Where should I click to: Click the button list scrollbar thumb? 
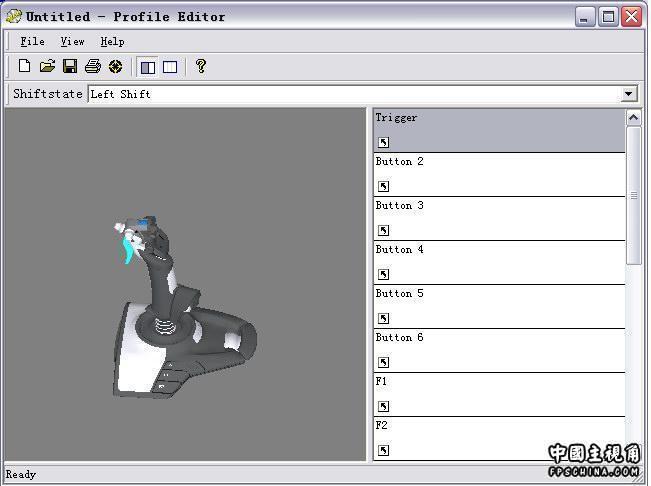pos(634,195)
